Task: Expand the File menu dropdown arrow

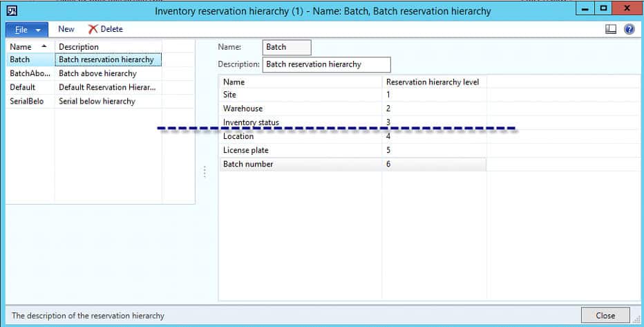Action: (38, 30)
